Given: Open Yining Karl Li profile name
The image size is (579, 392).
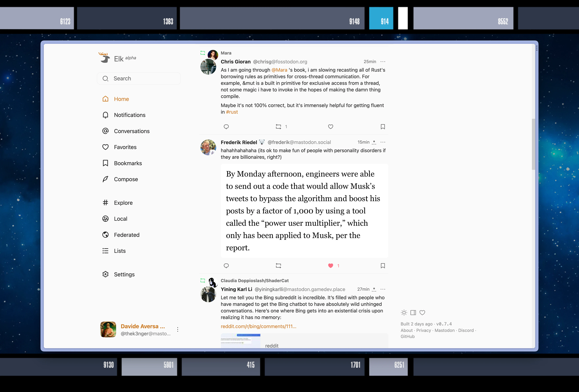Looking at the screenshot, I should click(x=236, y=289).
